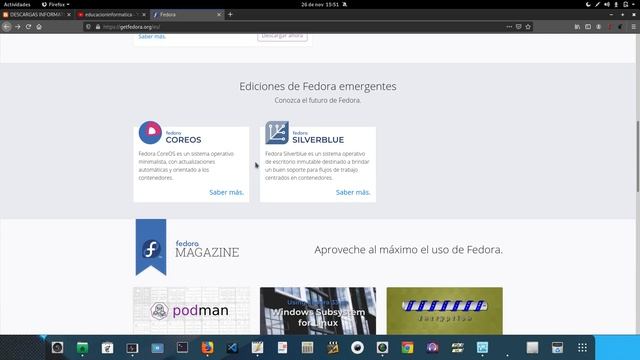The height and width of the screenshot is (360, 640).
Task: Click the Saber más link at page top
Action: click(x=152, y=36)
